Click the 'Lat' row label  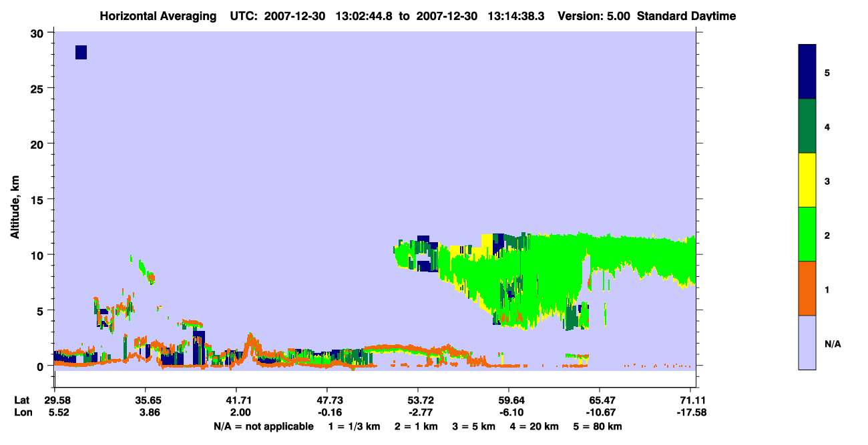click(21, 400)
